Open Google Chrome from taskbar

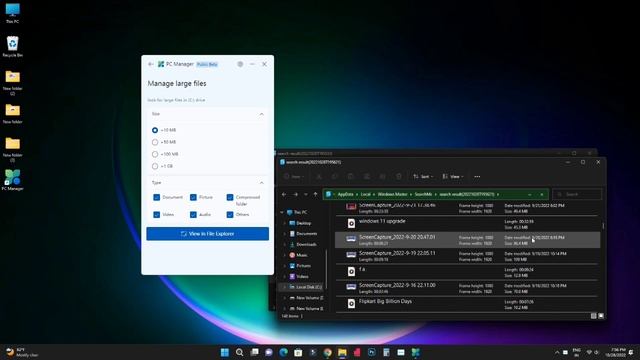tap(327, 352)
